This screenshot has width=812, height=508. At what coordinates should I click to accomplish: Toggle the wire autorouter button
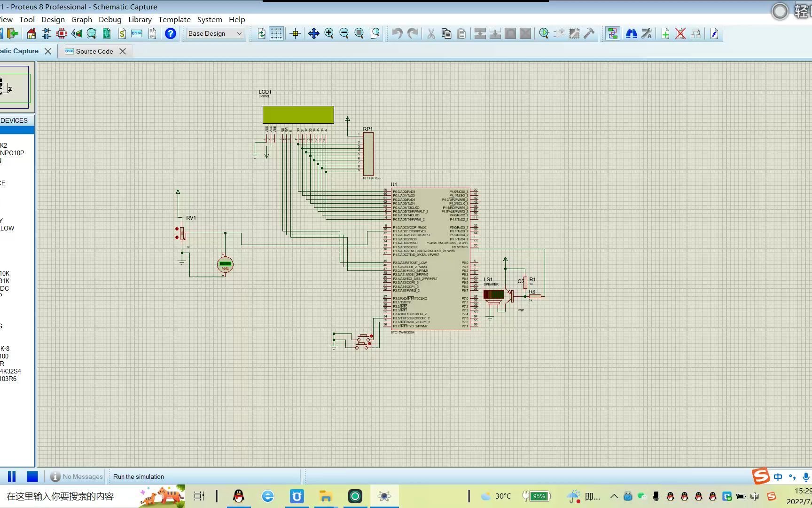tap(612, 33)
